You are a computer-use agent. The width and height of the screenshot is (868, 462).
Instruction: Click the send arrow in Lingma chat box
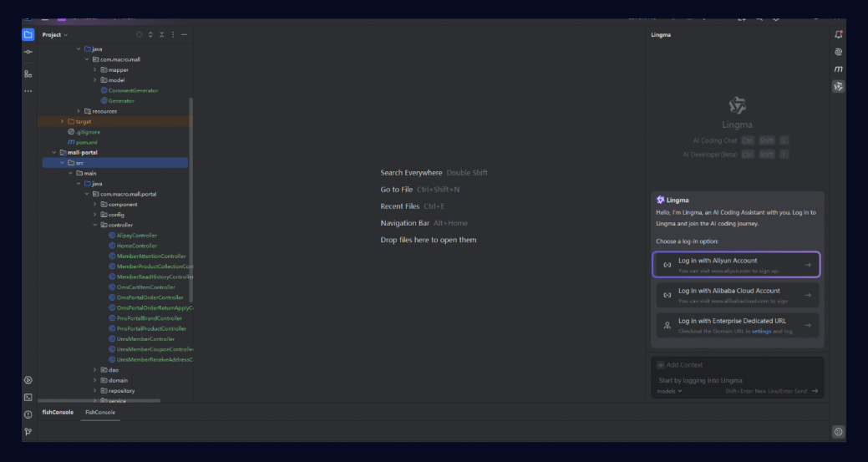click(x=815, y=391)
